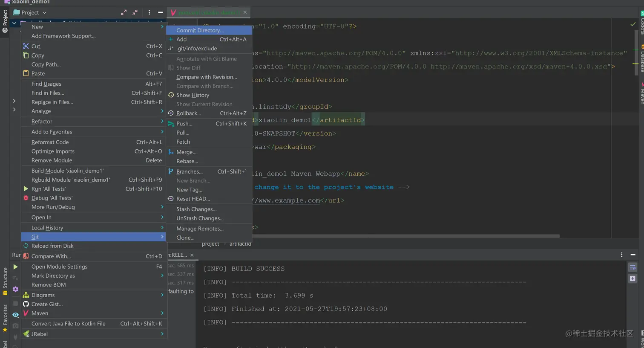Click scroll-to-end icon in the console
The height and width of the screenshot is (348, 644).
[x=632, y=278]
